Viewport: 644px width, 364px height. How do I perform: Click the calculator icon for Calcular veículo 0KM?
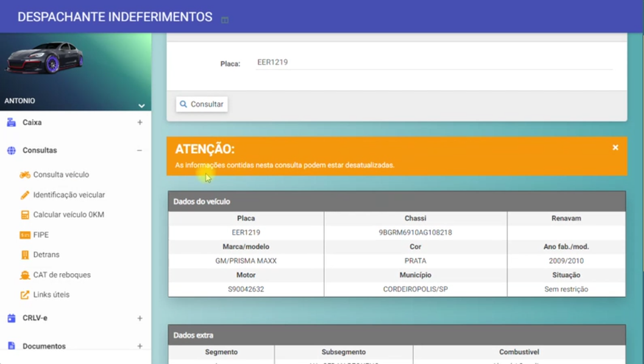click(25, 215)
